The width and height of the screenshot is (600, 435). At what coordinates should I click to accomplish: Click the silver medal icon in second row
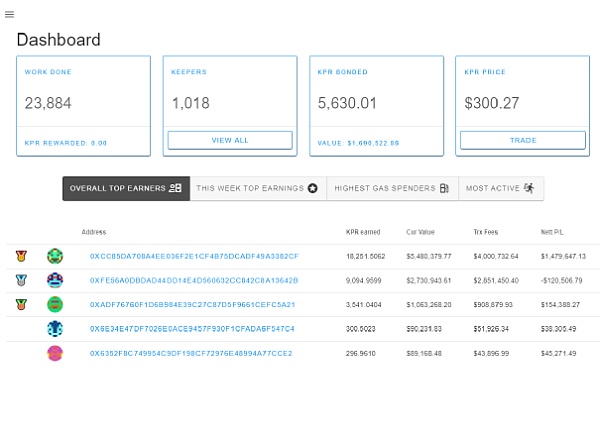pyautogui.click(x=20, y=281)
